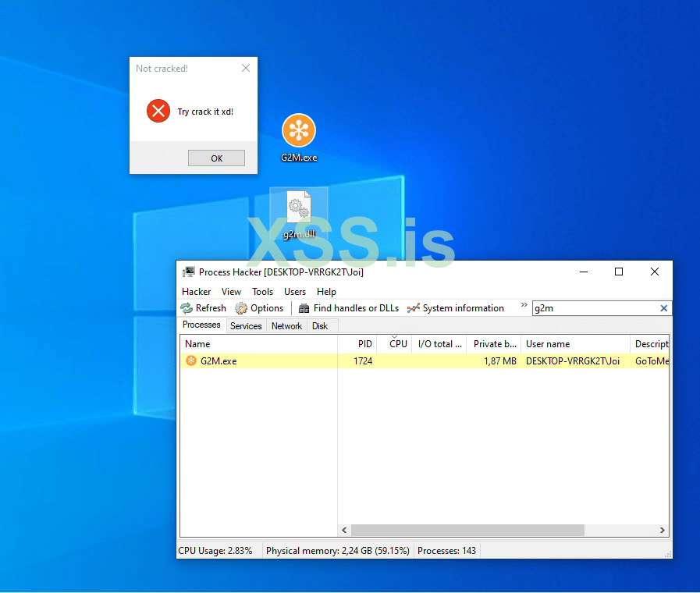This screenshot has width=700, height=593.
Task: Close the Not cracked dialog
Action: [x=246, y=68]
